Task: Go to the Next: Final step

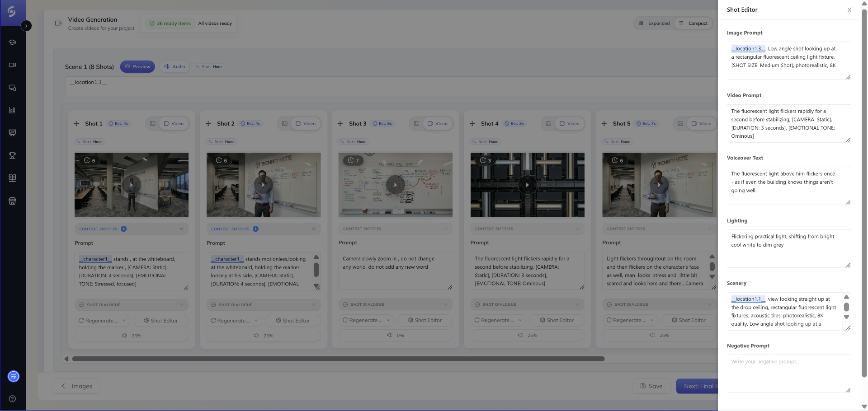Action: point(697,386)
